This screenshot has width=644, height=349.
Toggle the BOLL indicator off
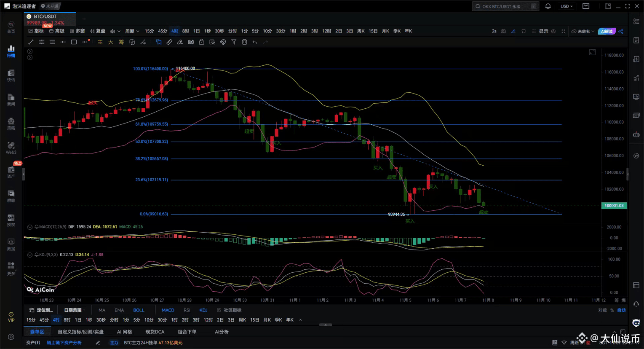139,310
